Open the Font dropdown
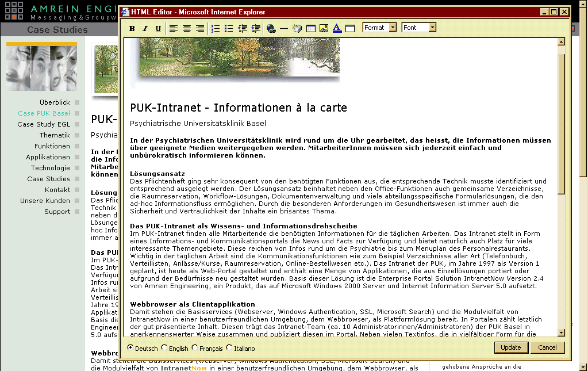 click(x=418, y=28)
